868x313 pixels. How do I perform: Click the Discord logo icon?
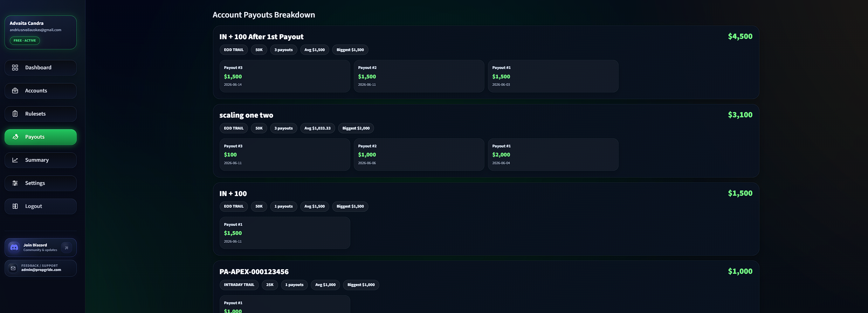(x=14, y=248)
